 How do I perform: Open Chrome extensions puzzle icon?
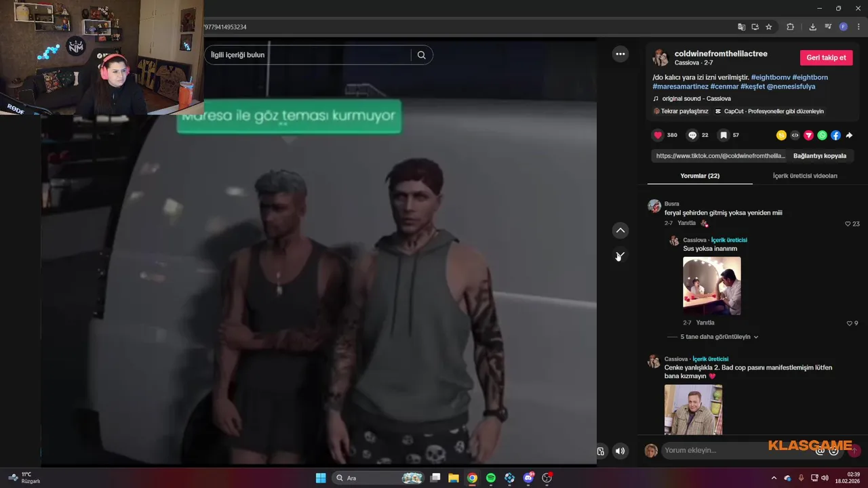[790, 27]
